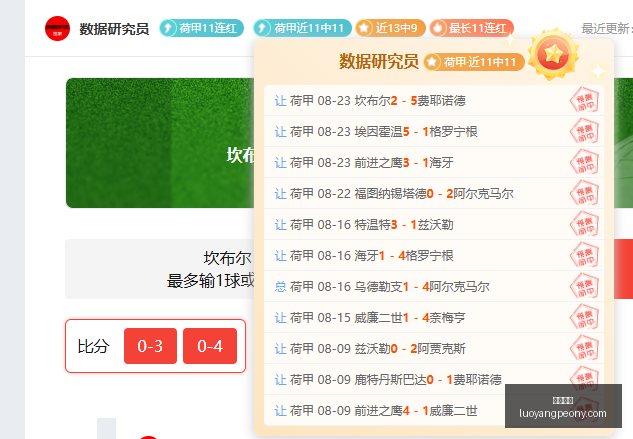The image size is (633, 439).
Task: Open row 08-22 福图纳锡塔德0-2阿尔克马尔
Action: click(434, 193)
